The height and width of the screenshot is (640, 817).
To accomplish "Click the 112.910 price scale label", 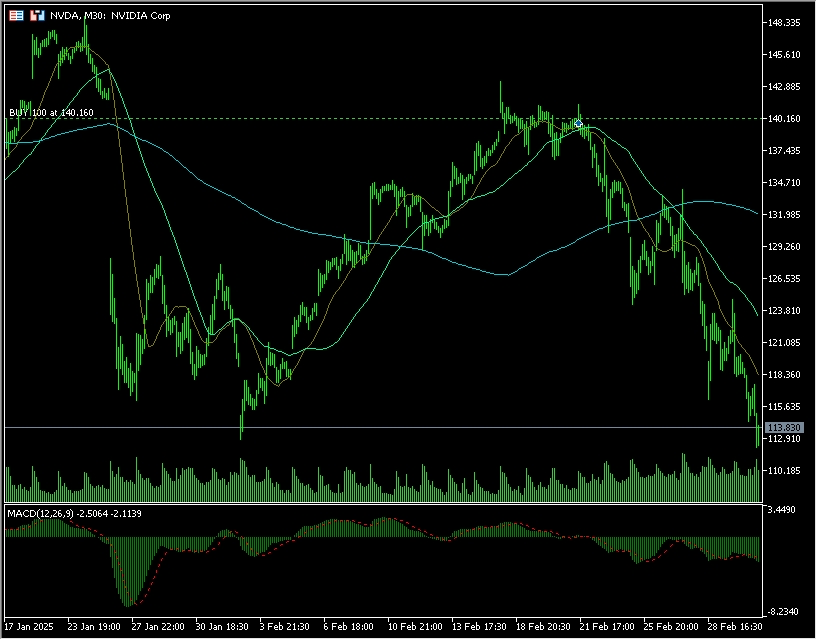I will pos(784,439).
